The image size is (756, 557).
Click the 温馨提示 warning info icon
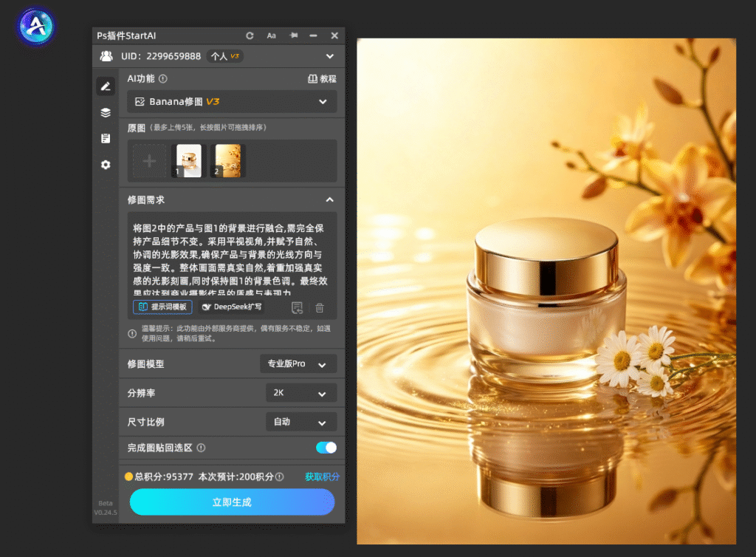point(132,334)
